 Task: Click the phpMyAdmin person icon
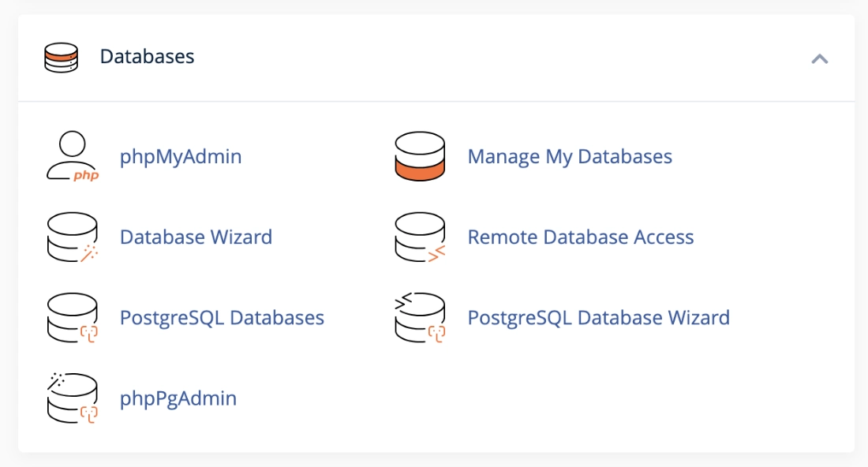[x=73, y=155]
